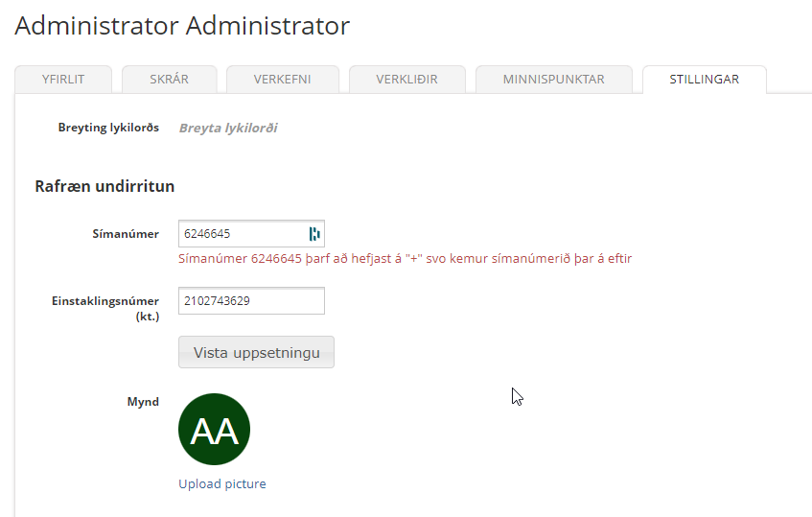Select the Stillingar tab
The height and width of the screenshot is (517, 812).
pyautogui.click(x=704, y=80)
